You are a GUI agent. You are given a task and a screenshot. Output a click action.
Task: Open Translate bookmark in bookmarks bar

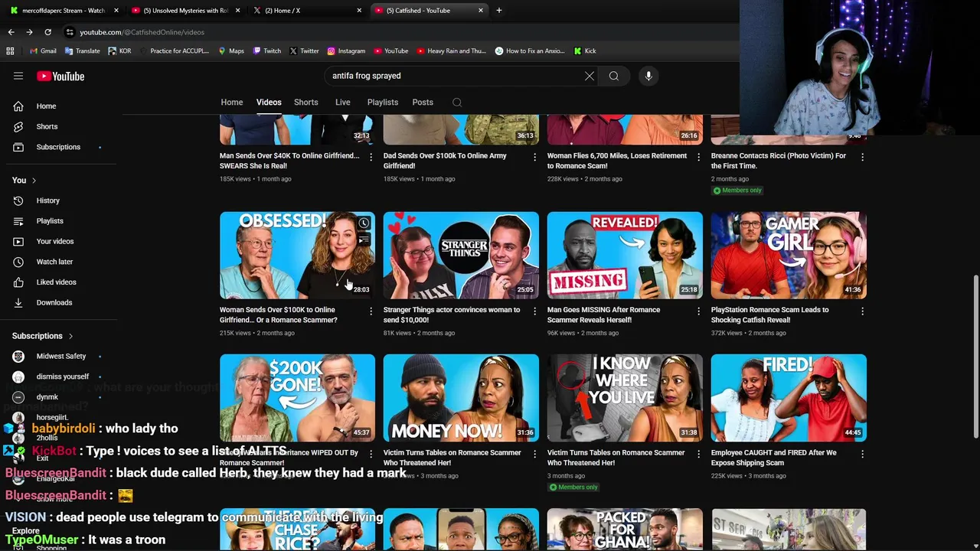coord(82,51)
